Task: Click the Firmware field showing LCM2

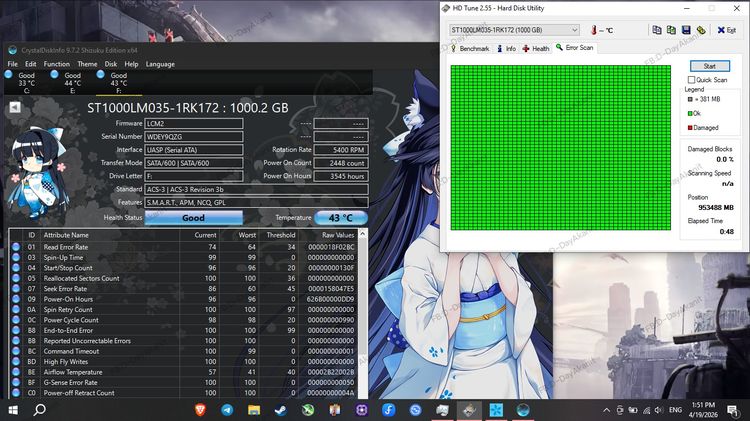Action: pyautogui.click(x=193, y=123)
